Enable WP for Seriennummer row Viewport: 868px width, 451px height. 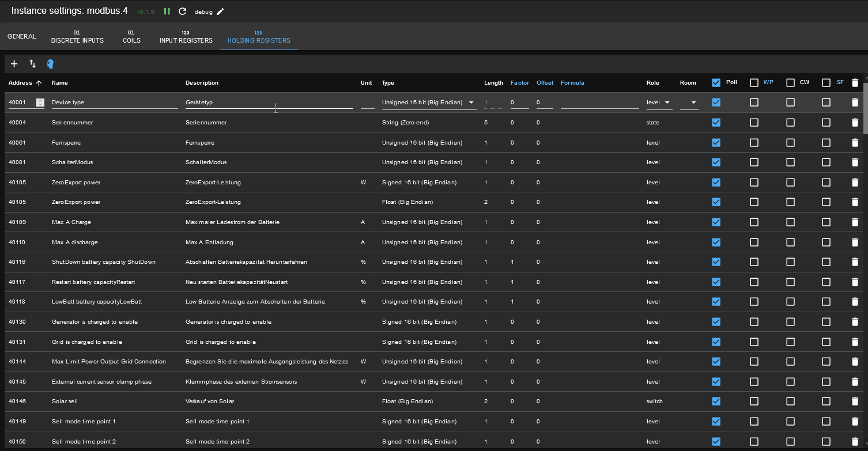754,123
